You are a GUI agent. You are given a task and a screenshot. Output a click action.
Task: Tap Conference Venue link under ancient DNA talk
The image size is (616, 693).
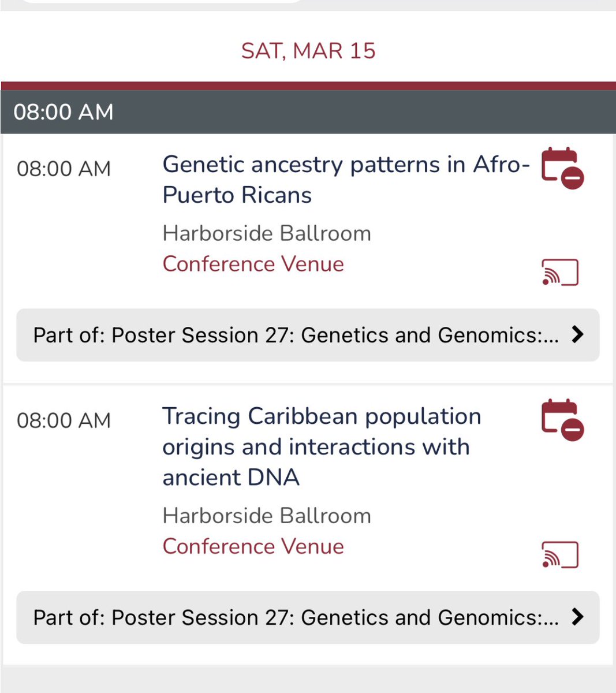tap(253, 546)
